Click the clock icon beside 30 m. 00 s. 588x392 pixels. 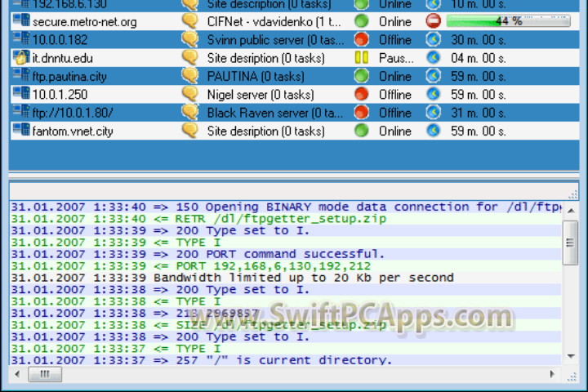pos(434,39)
